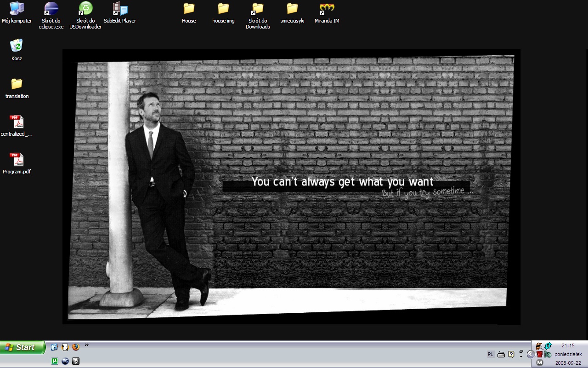The height and width of the screenshot is (368, 588).
Task: Expand hidden system tray icons arrow
Action: pyautogui.click(x=531, y=354)
